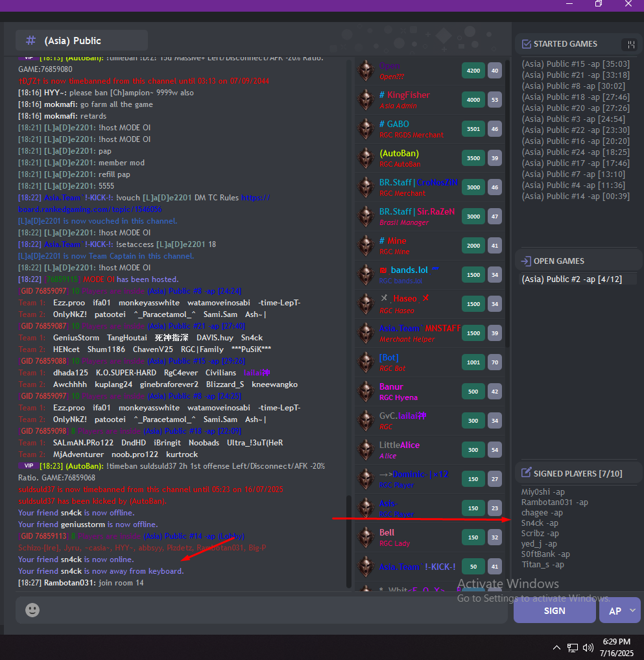Click avatar icon of Haseo
Viewport: 644px width, 660px height.
point(366,304)
